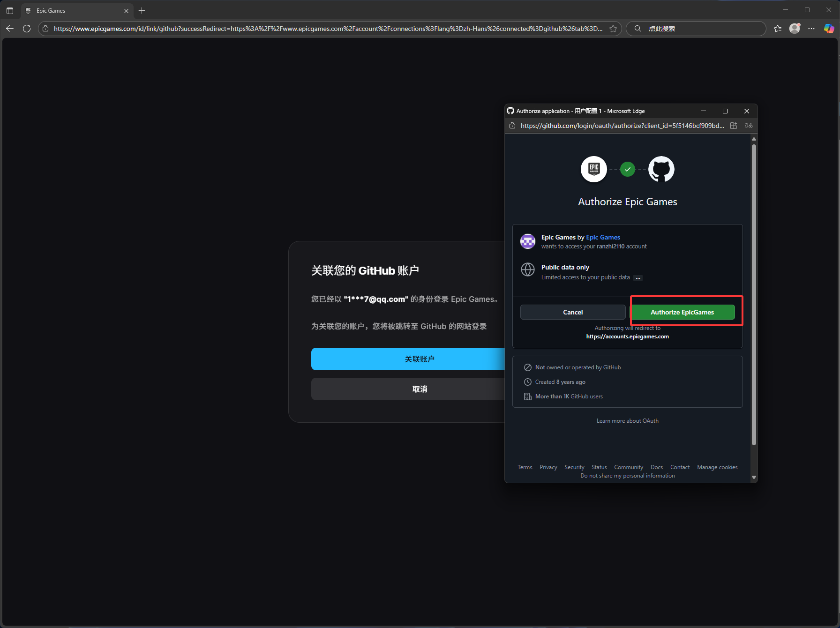Click the popup vertical scrollbar thumb
Screen dimensions: 840x628
click(754, 294)
